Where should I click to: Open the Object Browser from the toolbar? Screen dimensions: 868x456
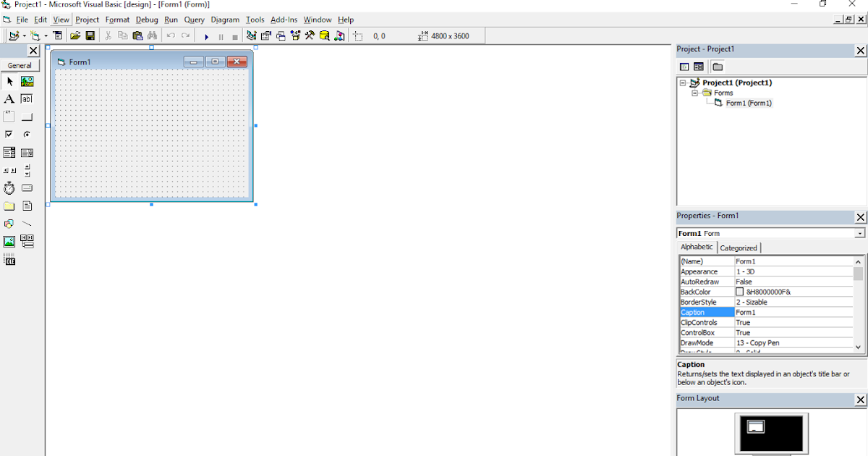[x=295, y=35]
